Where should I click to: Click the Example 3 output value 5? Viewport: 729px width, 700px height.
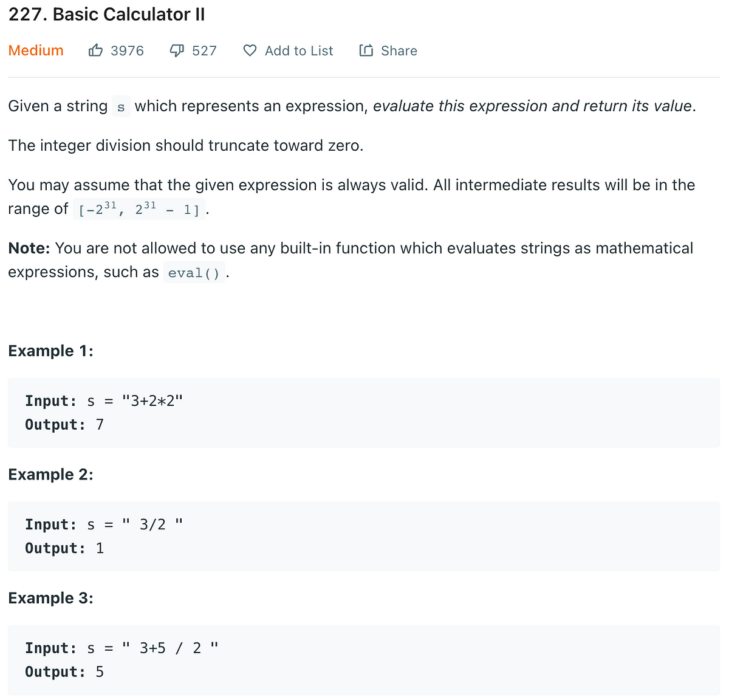pyautogui.click(x=100, y=671)
